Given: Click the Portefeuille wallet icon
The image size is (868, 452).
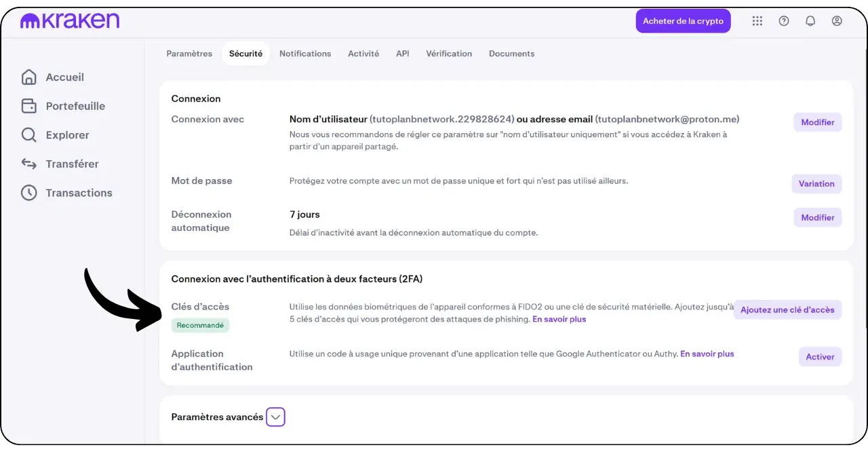Looking at the screenshot, I should [x=29, y=107].
